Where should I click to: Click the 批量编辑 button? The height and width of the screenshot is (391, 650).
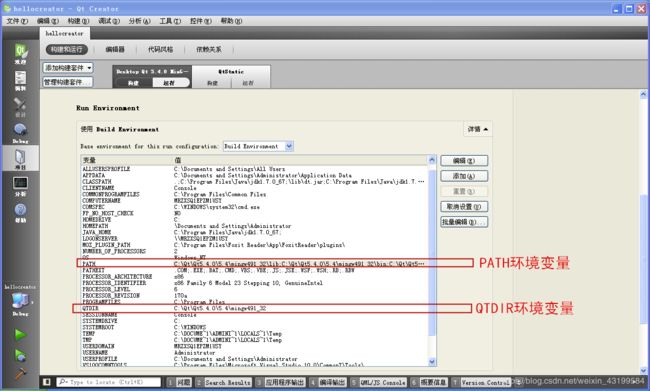[x=464, y=222]
